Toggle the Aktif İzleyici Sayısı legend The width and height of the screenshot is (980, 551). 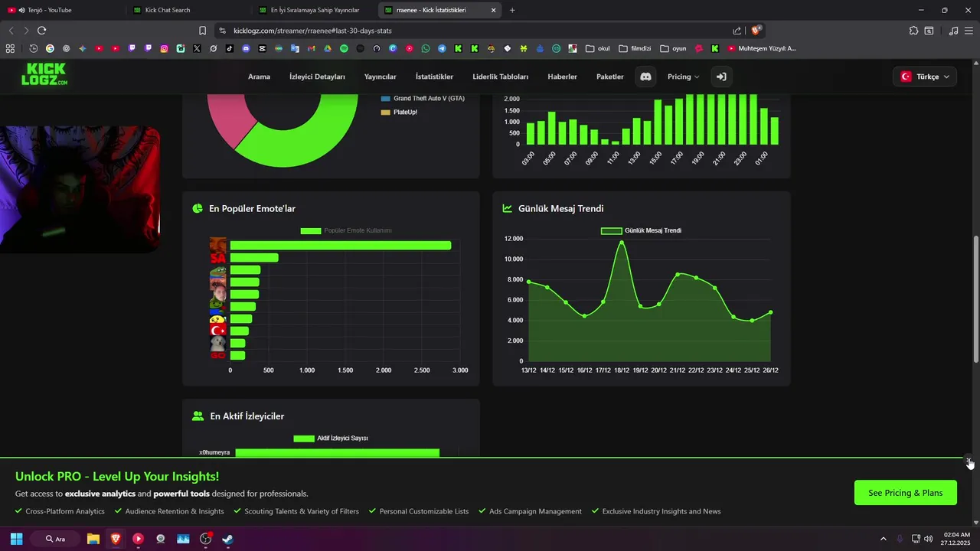click(331, 439)
